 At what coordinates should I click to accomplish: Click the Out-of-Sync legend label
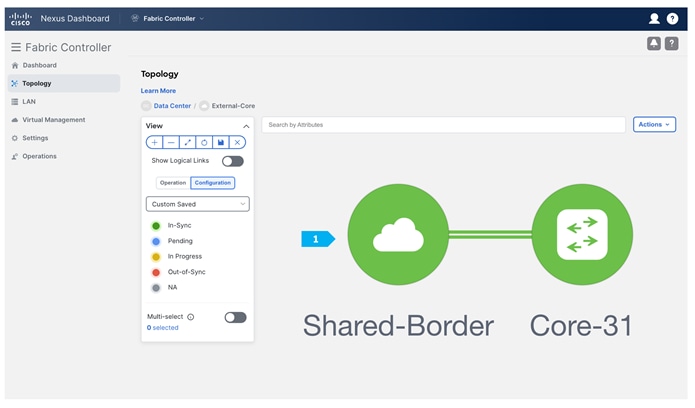(x=187, y=272)
